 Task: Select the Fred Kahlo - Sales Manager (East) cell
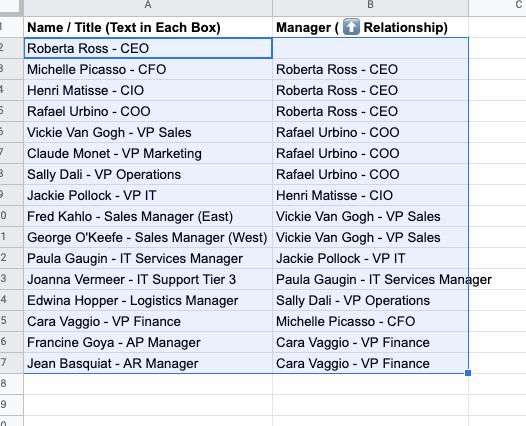[x=148, y=216]
